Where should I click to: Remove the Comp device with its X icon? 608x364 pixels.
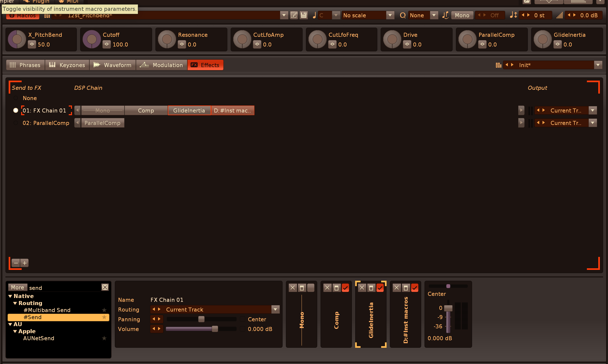(x=327, y=288)
